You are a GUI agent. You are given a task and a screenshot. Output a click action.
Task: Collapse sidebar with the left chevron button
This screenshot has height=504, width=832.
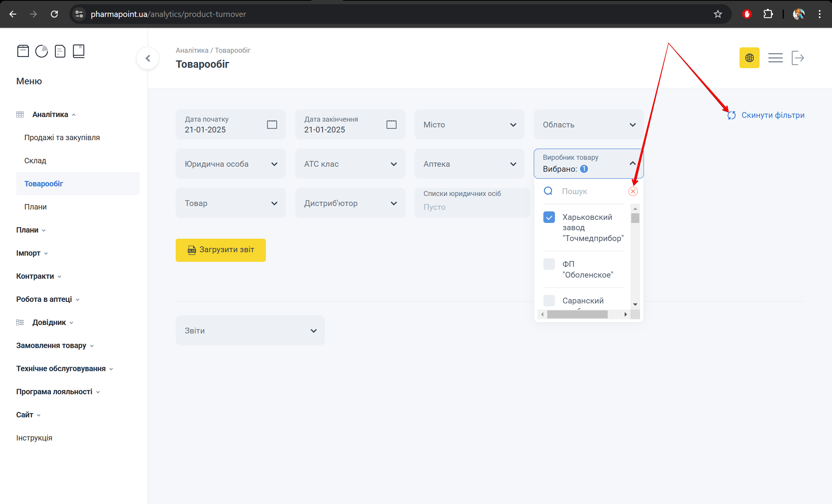(x=148, y=58)
